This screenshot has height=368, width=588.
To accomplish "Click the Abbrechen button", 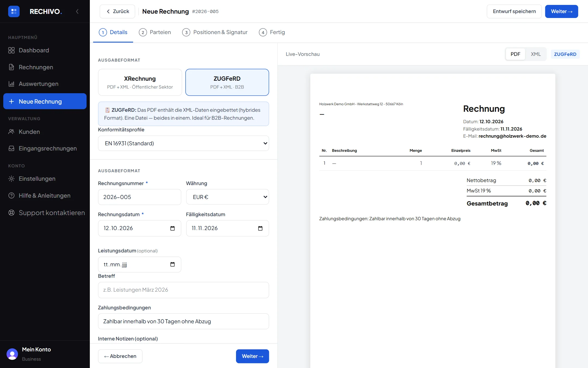I will click(x=120, y=356).
